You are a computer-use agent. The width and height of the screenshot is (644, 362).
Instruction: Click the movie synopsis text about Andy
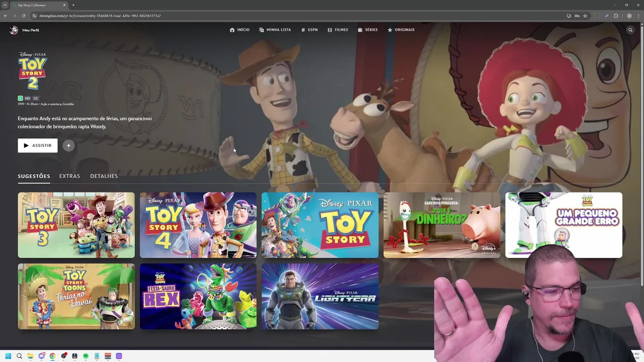(85, 123)
